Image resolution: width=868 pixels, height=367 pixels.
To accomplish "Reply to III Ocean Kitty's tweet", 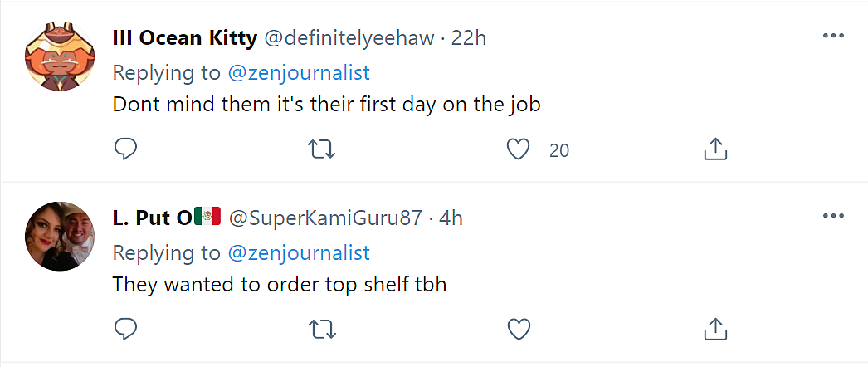I will (125, 149).
